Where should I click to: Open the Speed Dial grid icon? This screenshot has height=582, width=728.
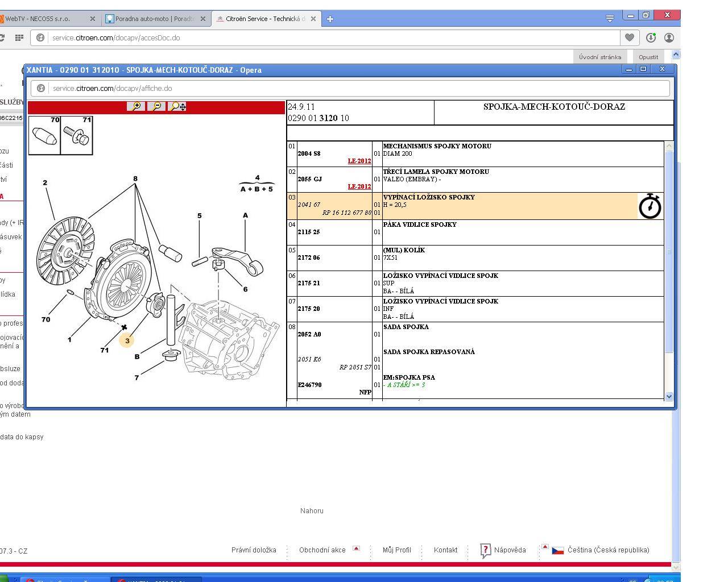tap(19, 38)
